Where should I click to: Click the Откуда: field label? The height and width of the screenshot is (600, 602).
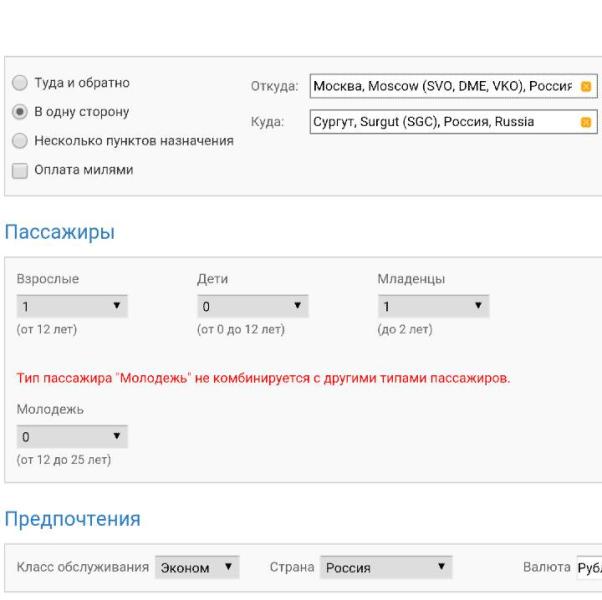[x=274, y=86]
